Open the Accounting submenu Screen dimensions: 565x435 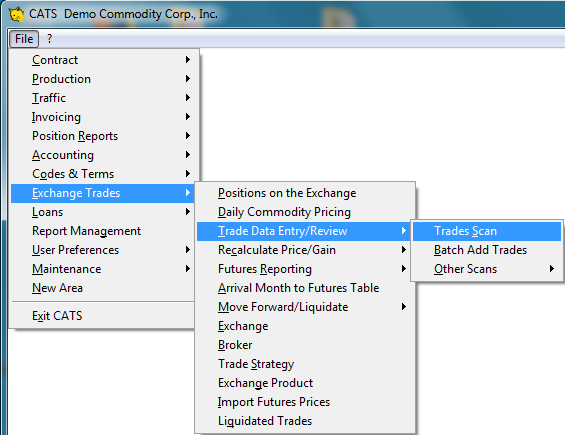pyautogui.click(x=103, y=155)
